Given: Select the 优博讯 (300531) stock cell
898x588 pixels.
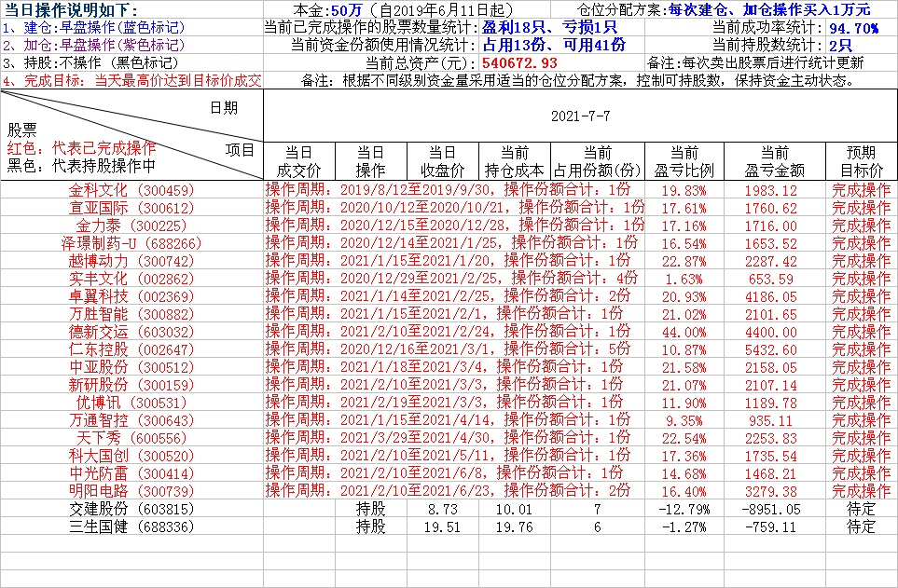Looking at the screenshot, I should 131,403.
